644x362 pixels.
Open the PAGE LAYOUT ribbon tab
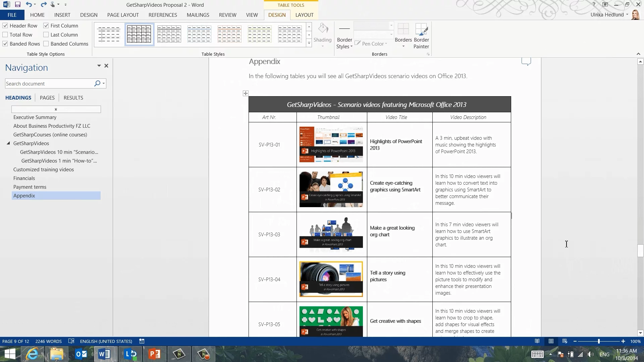(123, 15)
